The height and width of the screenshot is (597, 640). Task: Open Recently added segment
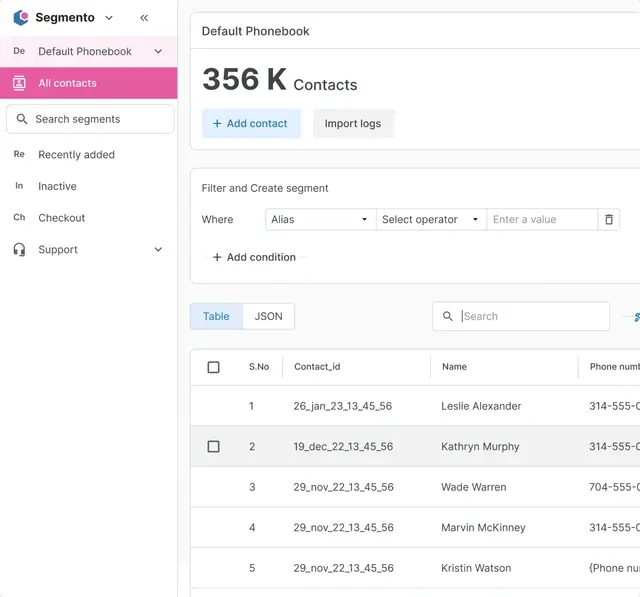76,155
